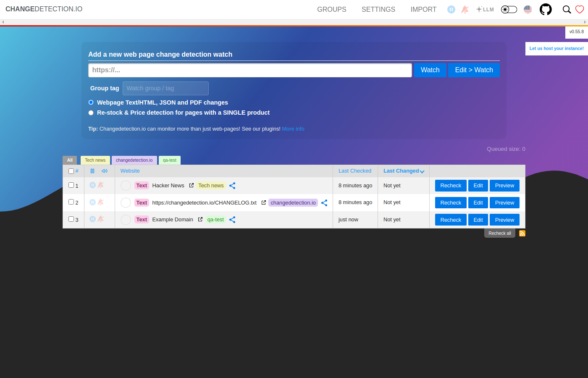Mute notifications for Hacker News watch
588x378 pixels.
(101, 185)
